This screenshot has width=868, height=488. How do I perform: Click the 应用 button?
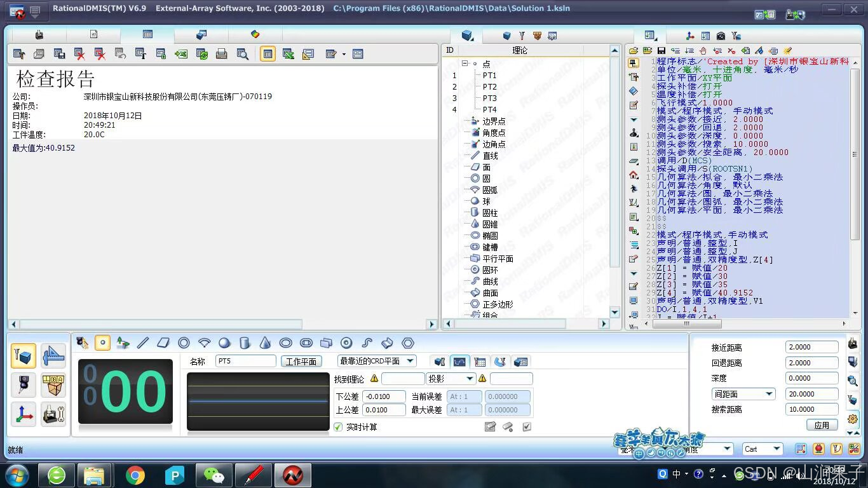tap(822, 424)
